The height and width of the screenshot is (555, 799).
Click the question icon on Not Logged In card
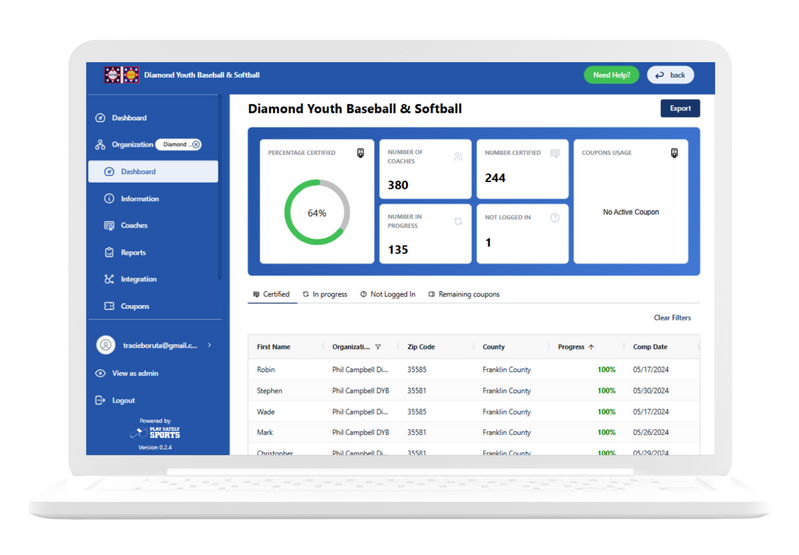coord(555,218)
